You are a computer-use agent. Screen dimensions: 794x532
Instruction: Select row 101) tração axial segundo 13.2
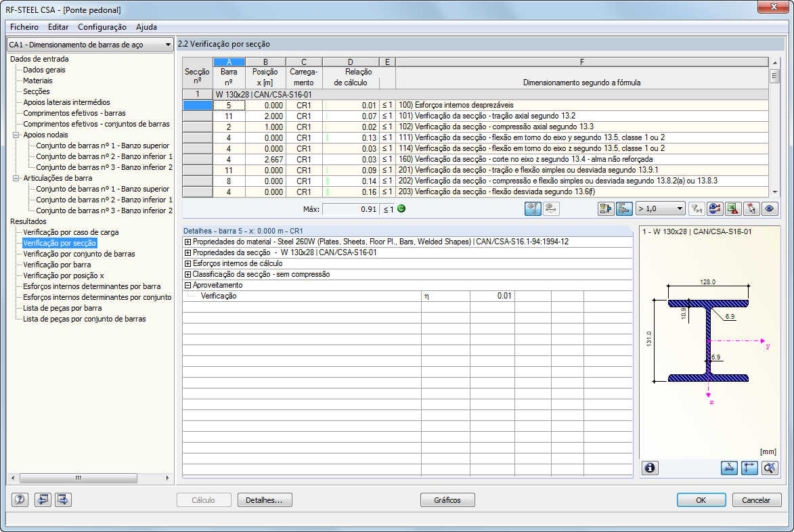[x=475, y=116]
